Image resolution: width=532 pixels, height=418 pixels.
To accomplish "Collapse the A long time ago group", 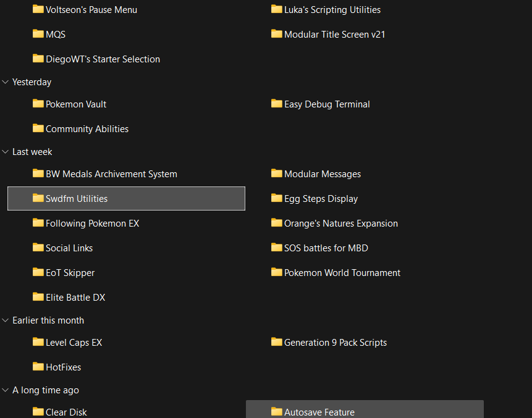I will click(x=6, y=390).
